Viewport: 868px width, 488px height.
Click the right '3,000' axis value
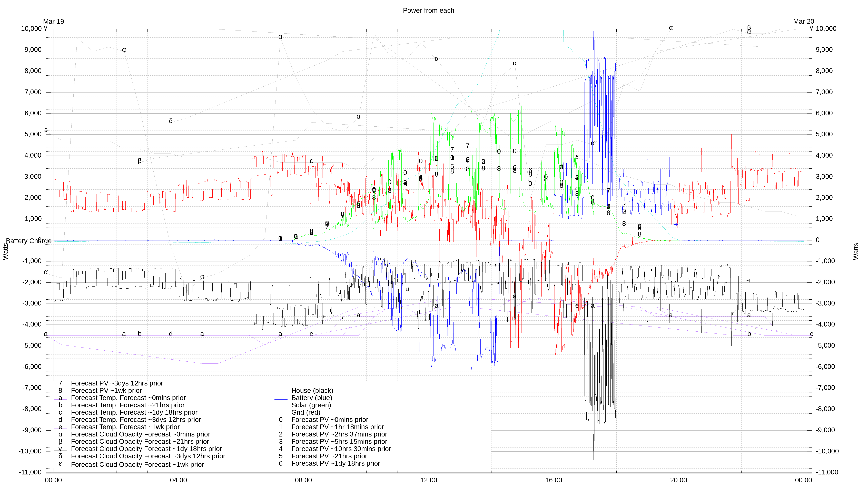click(x=824, y=176)
